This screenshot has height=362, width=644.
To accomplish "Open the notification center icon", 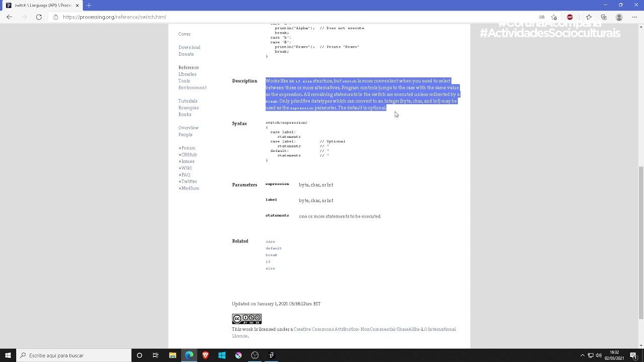I will coord(633,355).
